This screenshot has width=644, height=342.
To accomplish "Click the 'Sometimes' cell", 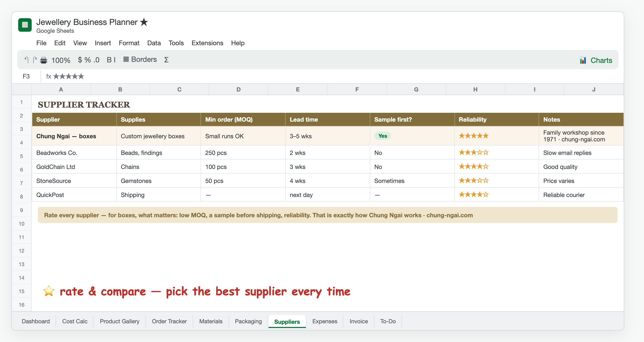I will click(412, 181).
